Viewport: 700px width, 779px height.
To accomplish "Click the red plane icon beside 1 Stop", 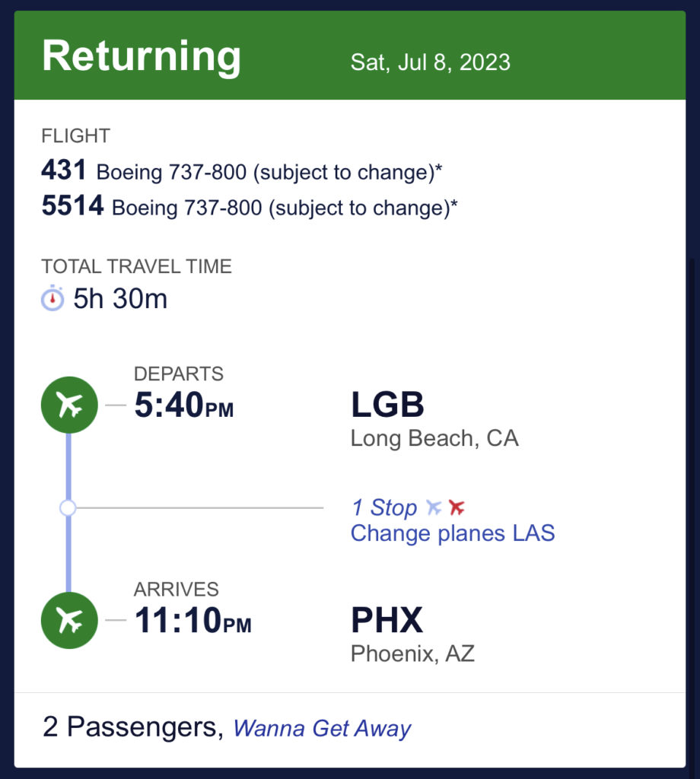I will coord(456,507).
